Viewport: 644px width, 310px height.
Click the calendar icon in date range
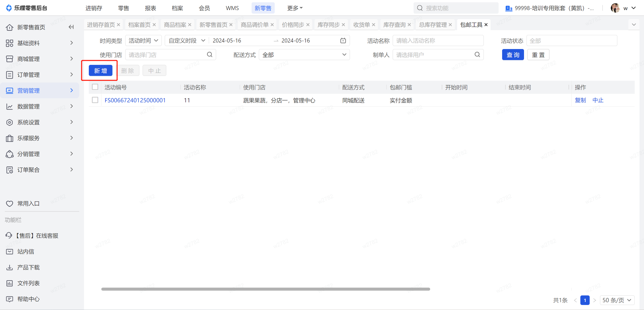(343, 40)
